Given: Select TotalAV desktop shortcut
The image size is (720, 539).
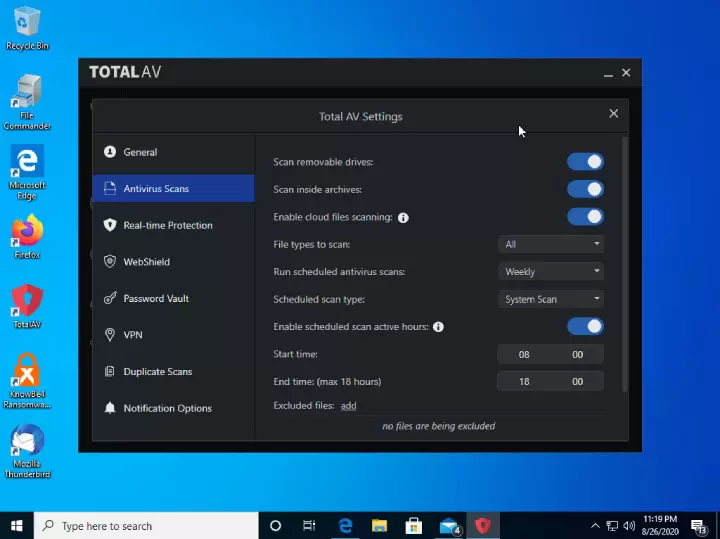Looking at the screenshot, I should coord(27,306).
